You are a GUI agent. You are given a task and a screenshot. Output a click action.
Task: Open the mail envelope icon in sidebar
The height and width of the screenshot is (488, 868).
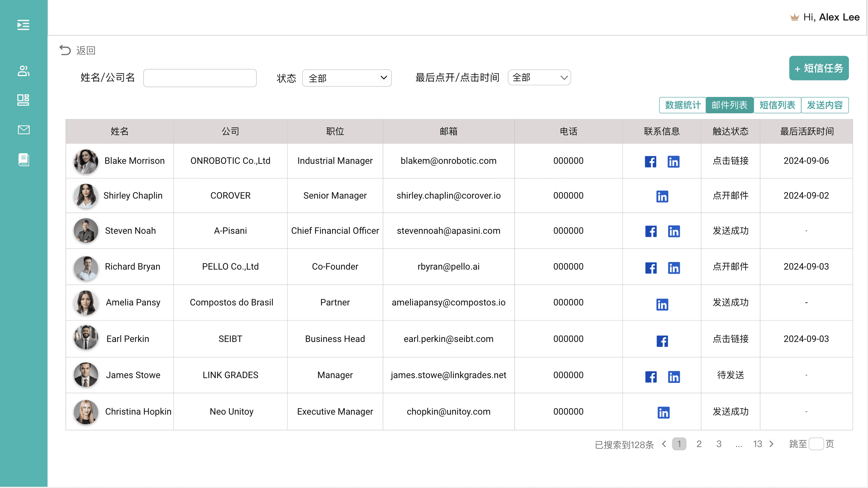24,130
